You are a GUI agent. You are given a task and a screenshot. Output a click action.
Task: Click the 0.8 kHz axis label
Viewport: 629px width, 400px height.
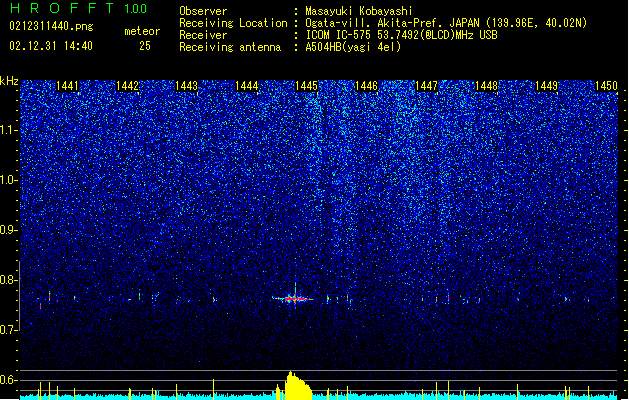pyautogui.click(x=9, y=280)
